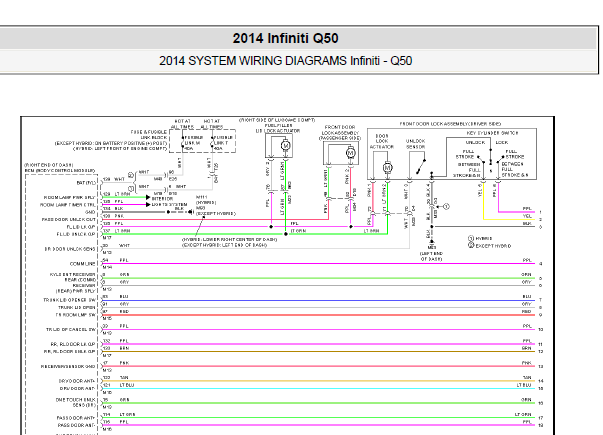Click the 'PASS DOOR UNLCK OUT' pin label
This screenshot has height=435, width=603.
[x=69, y=220]
